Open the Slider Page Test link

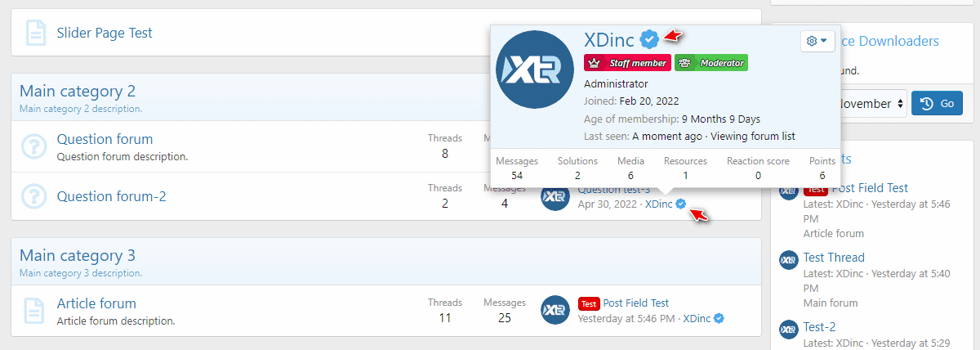pyautogui.click(x=105, y=33)
